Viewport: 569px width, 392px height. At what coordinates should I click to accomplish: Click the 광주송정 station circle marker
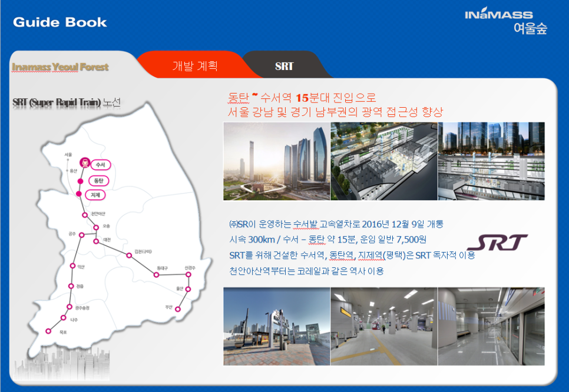pyautogui.click(x=70, y=307)
